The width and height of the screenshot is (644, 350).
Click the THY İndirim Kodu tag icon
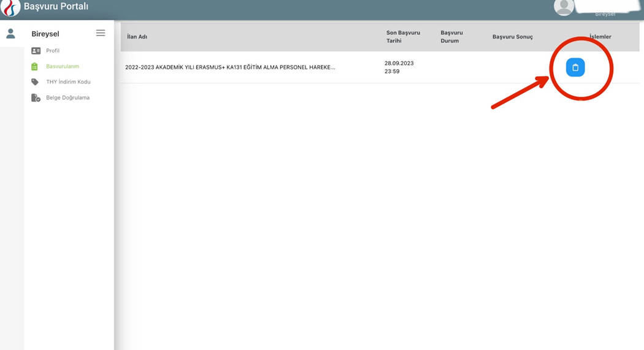click(x=35, y=82)
